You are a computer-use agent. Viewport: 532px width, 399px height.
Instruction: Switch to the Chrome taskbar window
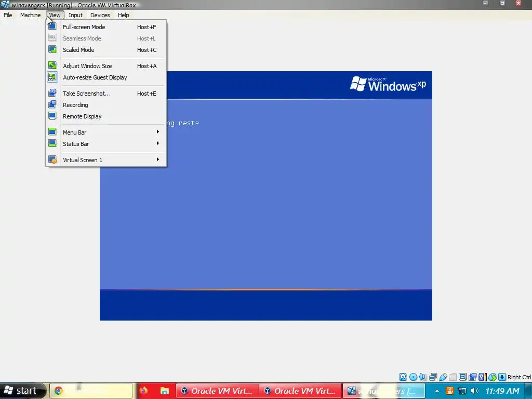[91, 391]
